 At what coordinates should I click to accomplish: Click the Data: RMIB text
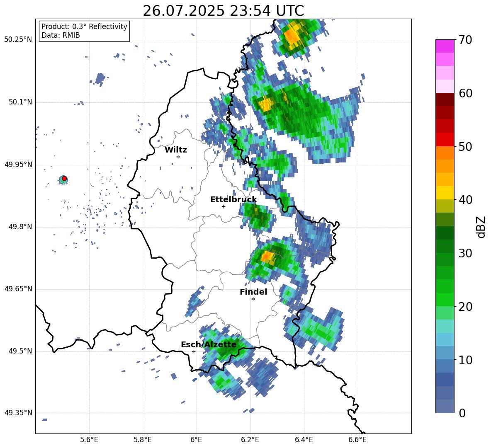click(61, 35)
